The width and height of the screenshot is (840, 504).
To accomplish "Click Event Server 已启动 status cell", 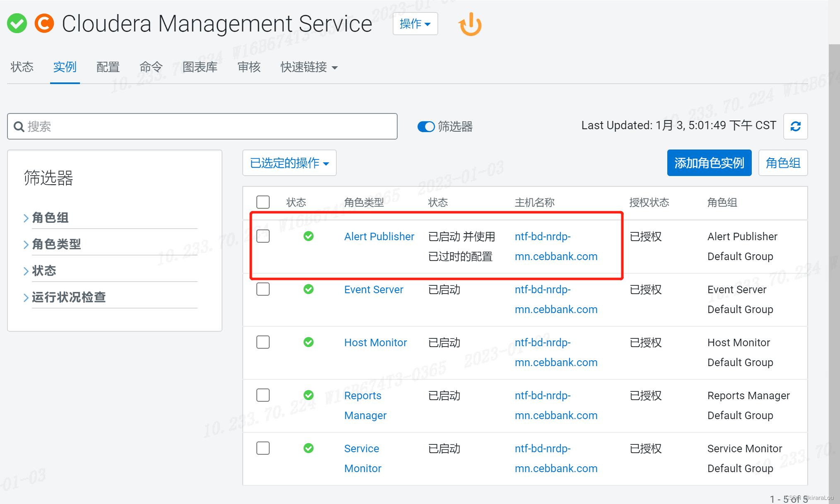I will pos(444,289).
